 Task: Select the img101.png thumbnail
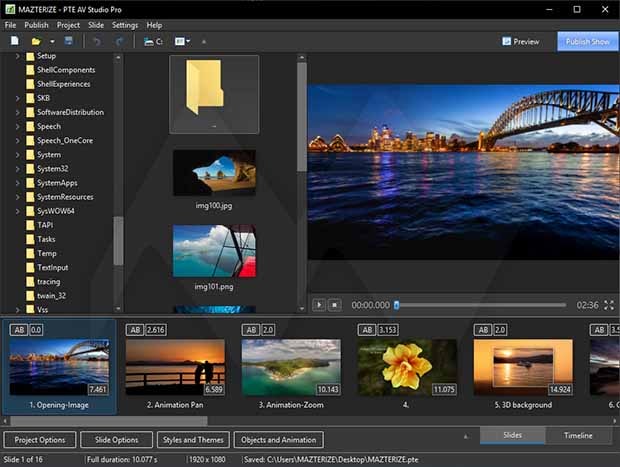click(214, 251)
